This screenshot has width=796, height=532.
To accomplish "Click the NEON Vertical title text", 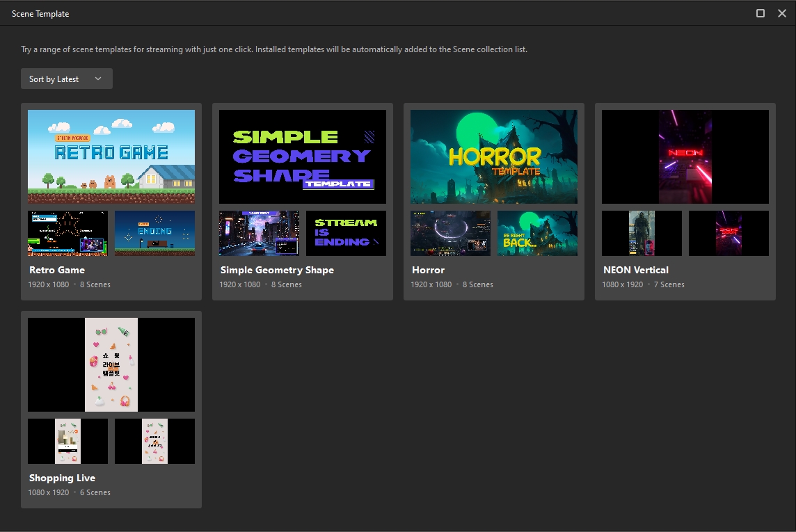I will point(636,270).
